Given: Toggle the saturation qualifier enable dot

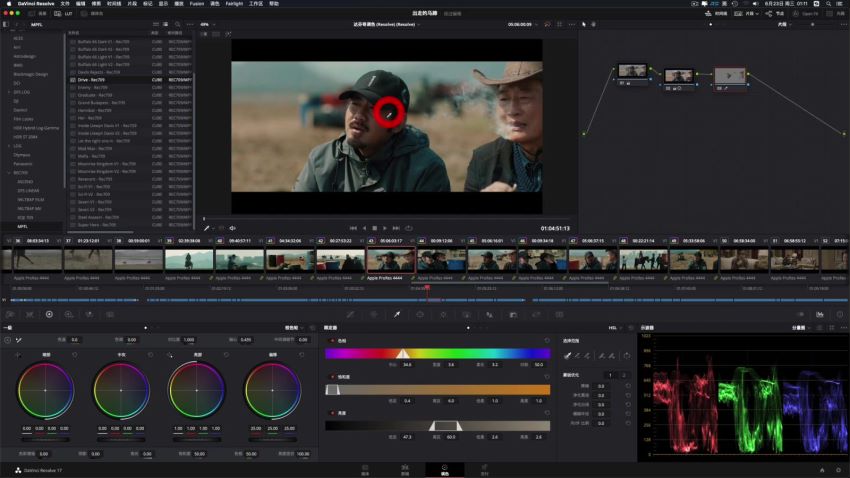Looking at the screenshot, I should click(332, 377).
